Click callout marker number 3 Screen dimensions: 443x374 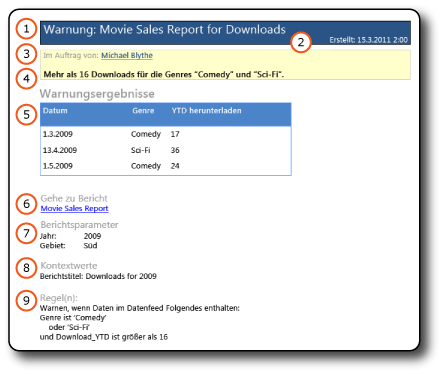[26, 54]
